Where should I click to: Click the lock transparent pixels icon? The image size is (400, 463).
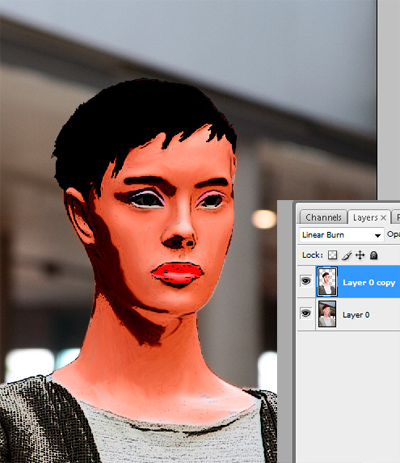332,255
